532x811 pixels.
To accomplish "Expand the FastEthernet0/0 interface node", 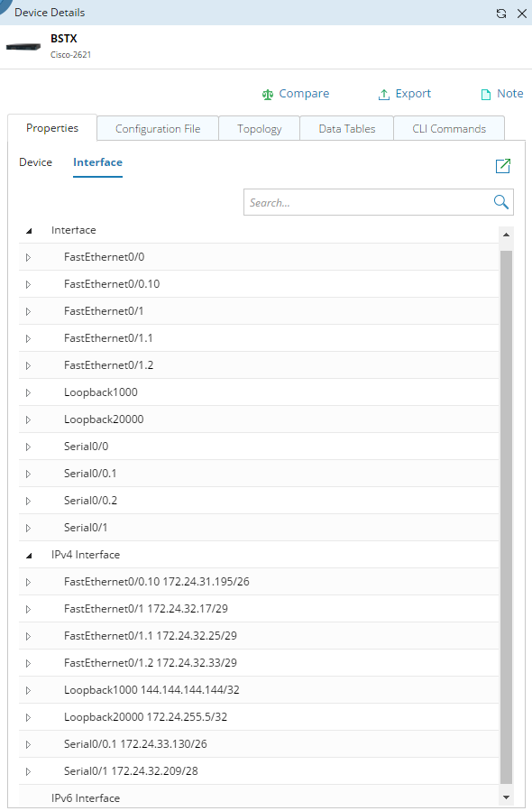I will (x=29, y=257).
